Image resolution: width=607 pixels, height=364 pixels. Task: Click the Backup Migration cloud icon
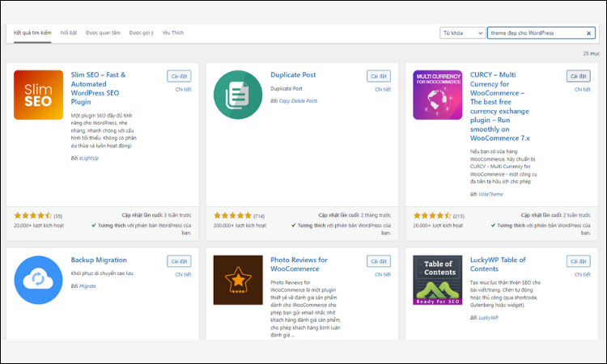38,280
